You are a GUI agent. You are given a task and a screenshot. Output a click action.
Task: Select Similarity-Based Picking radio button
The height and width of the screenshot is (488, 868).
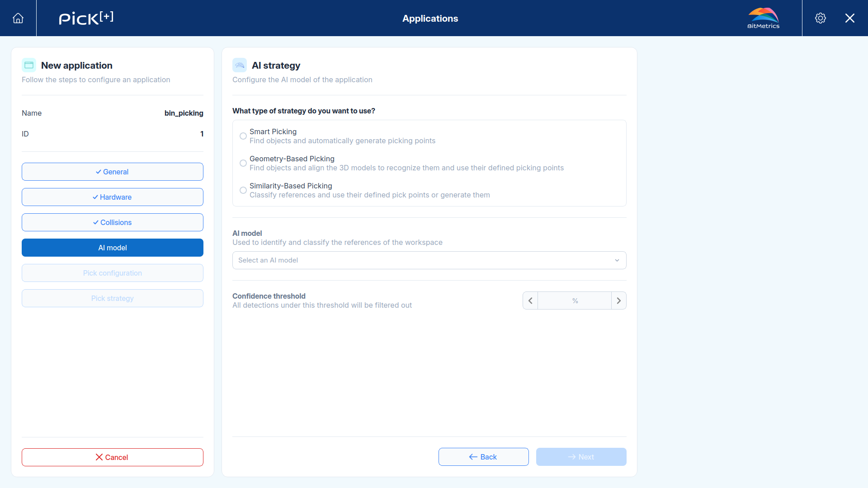[x=243, y=190]
